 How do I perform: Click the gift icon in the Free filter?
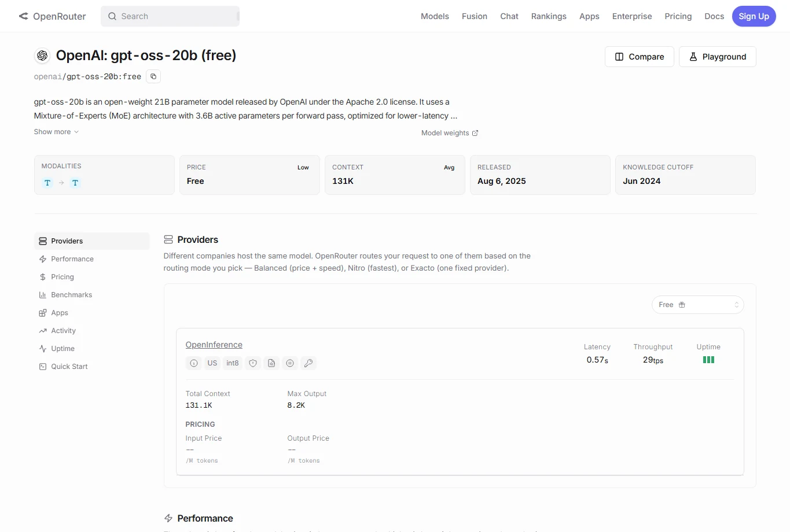tap(682, 305)
